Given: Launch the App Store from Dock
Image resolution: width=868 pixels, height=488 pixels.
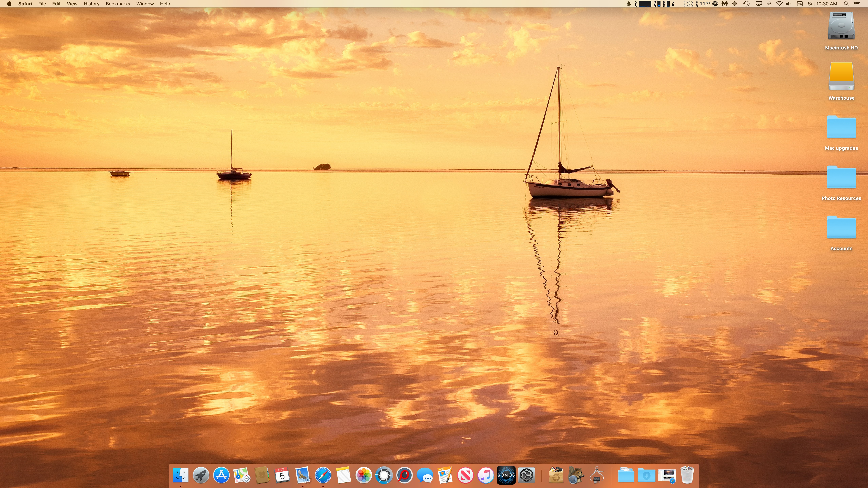Looking at the screenshot, I should (x=221, y=475).
